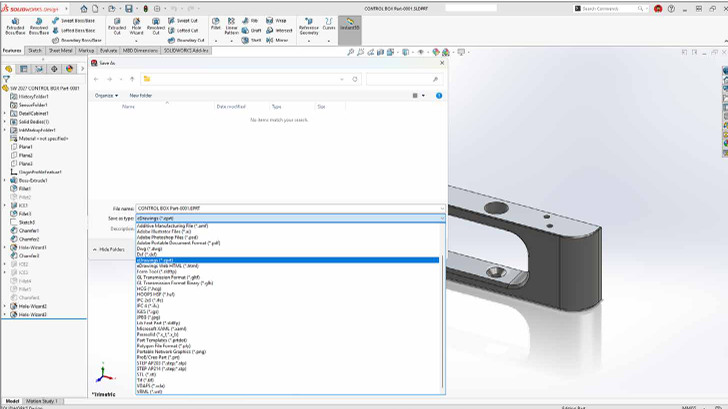Click the Linear Pattern tool
This screenshot has height=409, width=728.
[231, 26]
